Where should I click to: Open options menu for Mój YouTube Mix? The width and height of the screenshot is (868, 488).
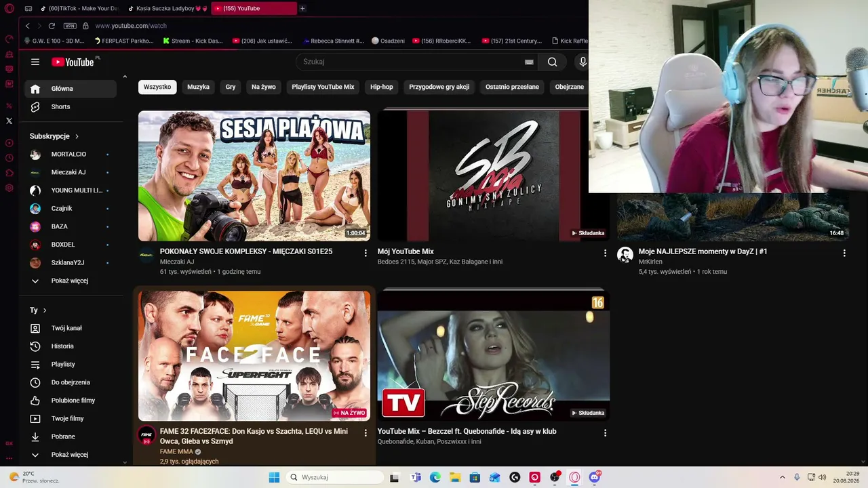tap(605, 253)
